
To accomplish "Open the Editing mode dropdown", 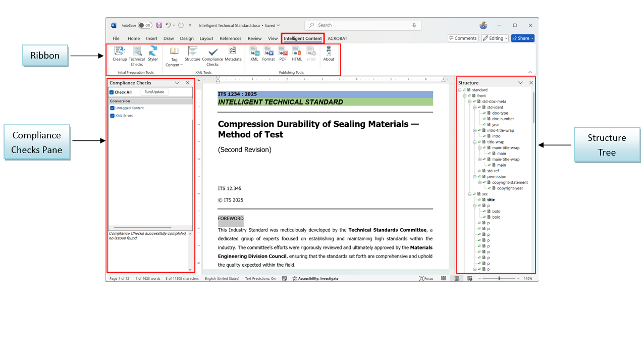I will [495, 38].
